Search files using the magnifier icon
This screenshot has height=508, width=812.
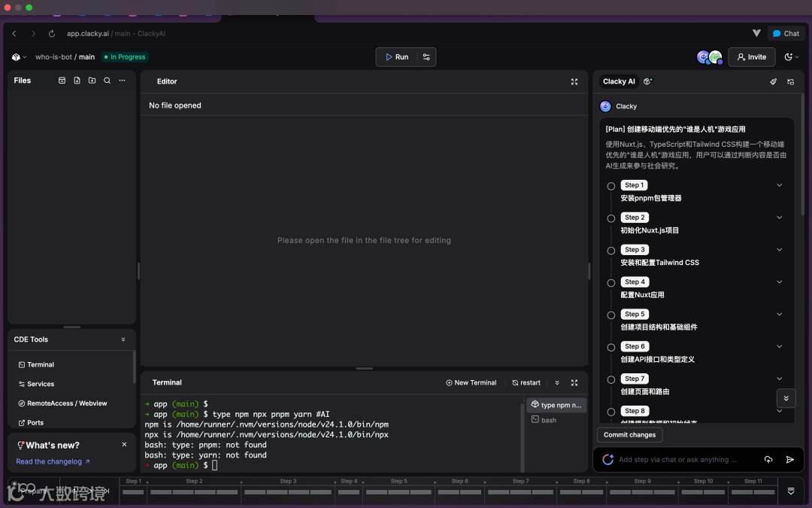coord(108,81)
